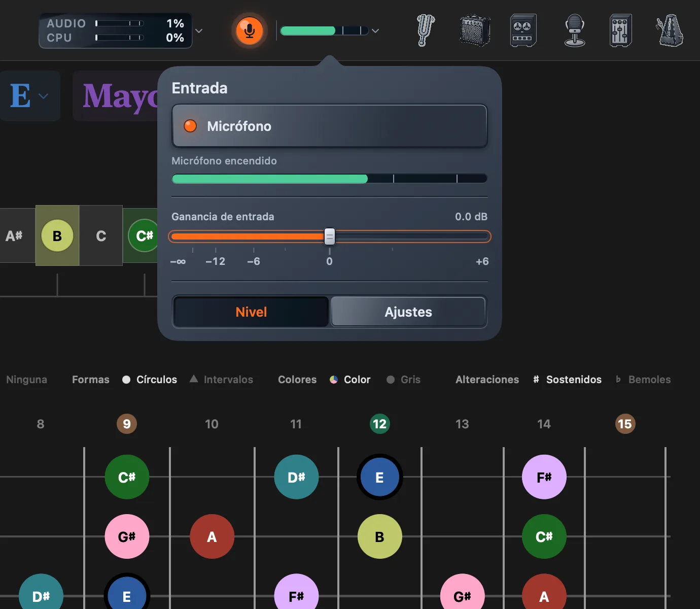Viewport: 700px width, 609px height.
Task: Click the orange microphone input button
Action: tap(249, 30)
